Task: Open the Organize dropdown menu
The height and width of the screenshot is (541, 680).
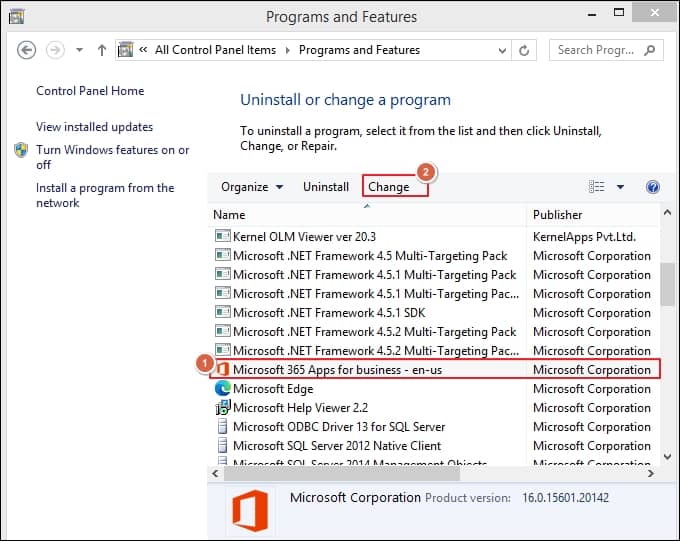Action: click(252, 187)
